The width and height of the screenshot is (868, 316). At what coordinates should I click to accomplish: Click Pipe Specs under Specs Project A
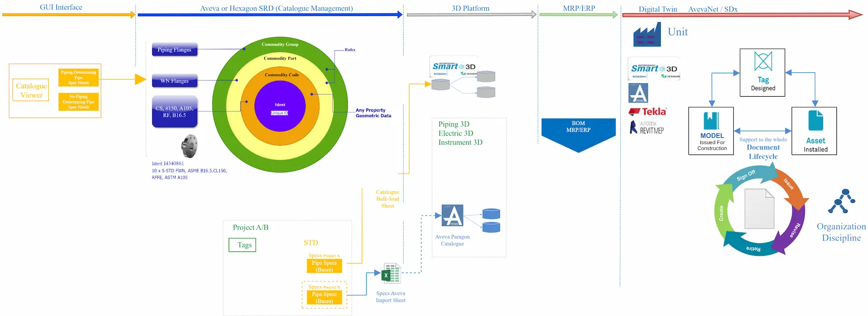pyautogui.click(x=324, y=266)
